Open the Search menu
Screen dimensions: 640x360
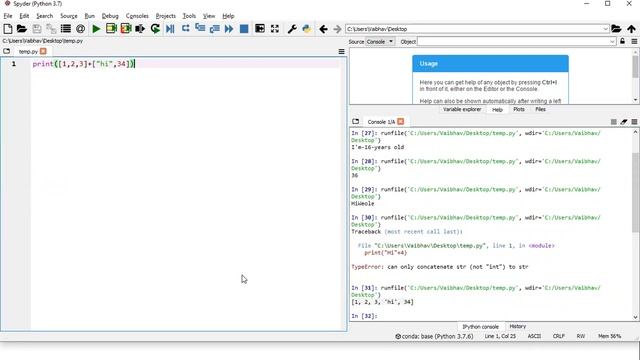click(44, 16)
